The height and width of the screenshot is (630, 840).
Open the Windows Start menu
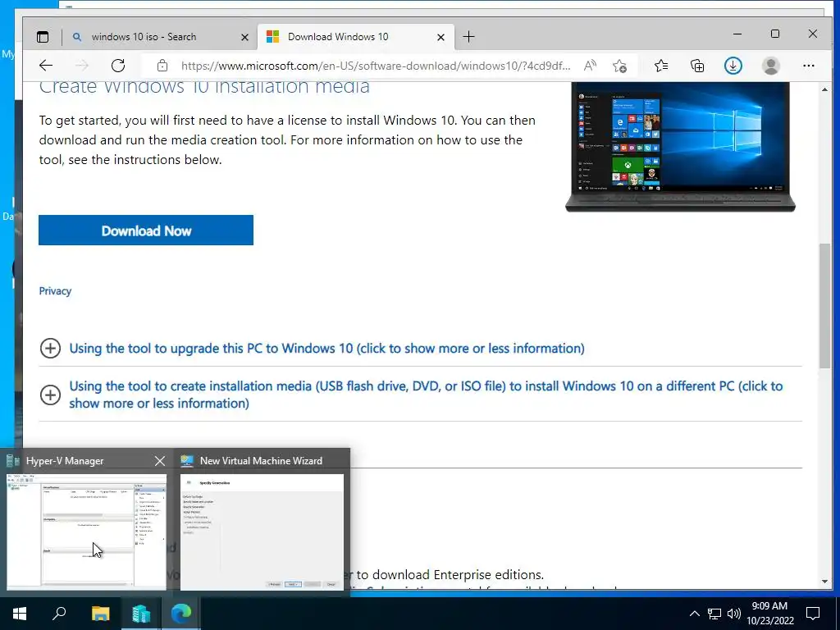pyautogui.click(x=20, y=614)
